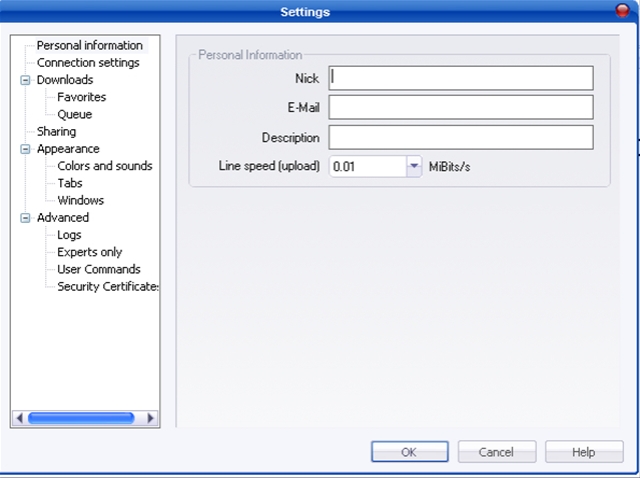Open Tabs appearance settings
640x478 pixels.
[x=70, y=183]
